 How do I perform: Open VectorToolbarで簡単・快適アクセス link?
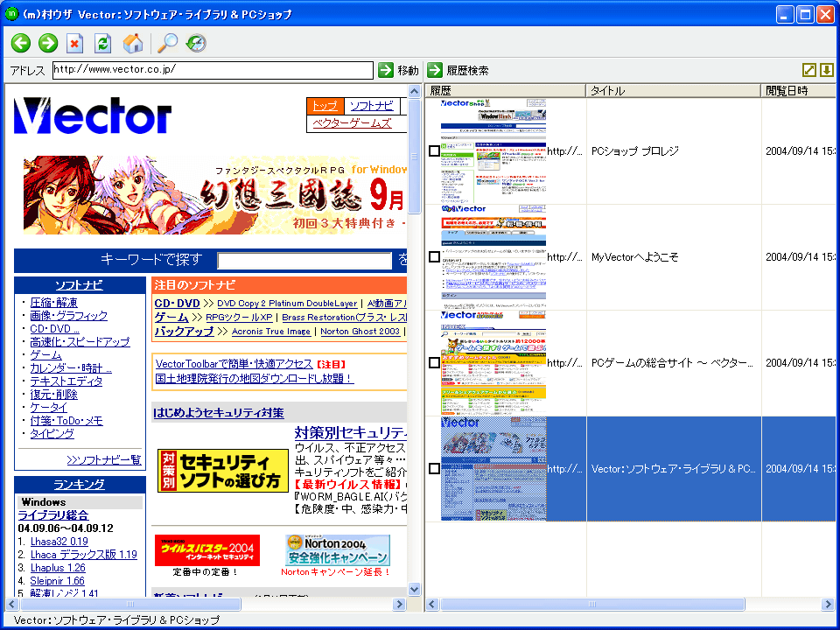pyautogui.click(x=234, y=364)
